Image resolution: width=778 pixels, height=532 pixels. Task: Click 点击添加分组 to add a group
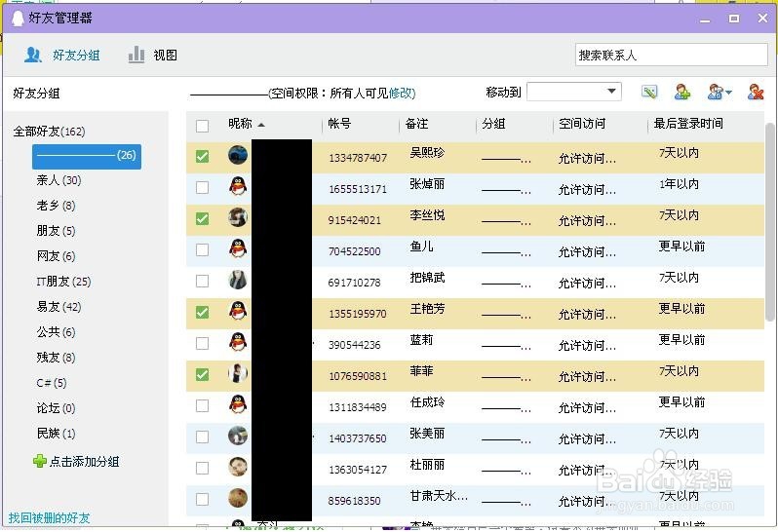(x=76, y=462)
